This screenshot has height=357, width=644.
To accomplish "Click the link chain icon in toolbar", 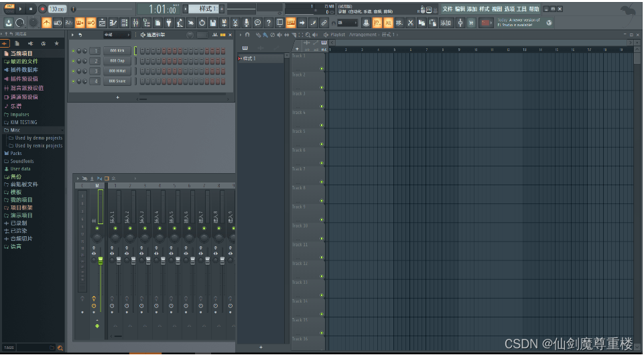I will (324, 23).
